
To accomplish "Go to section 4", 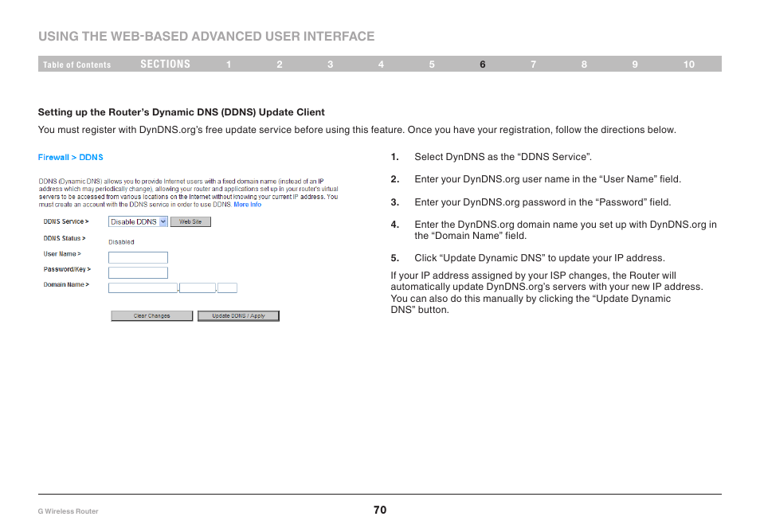I will point(381,65).
